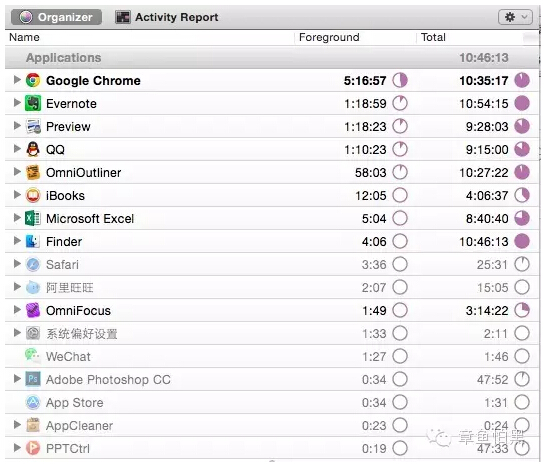Expand the Google Chrome row
The height and width of the screenshot is (471, 551).
[17, 80]
